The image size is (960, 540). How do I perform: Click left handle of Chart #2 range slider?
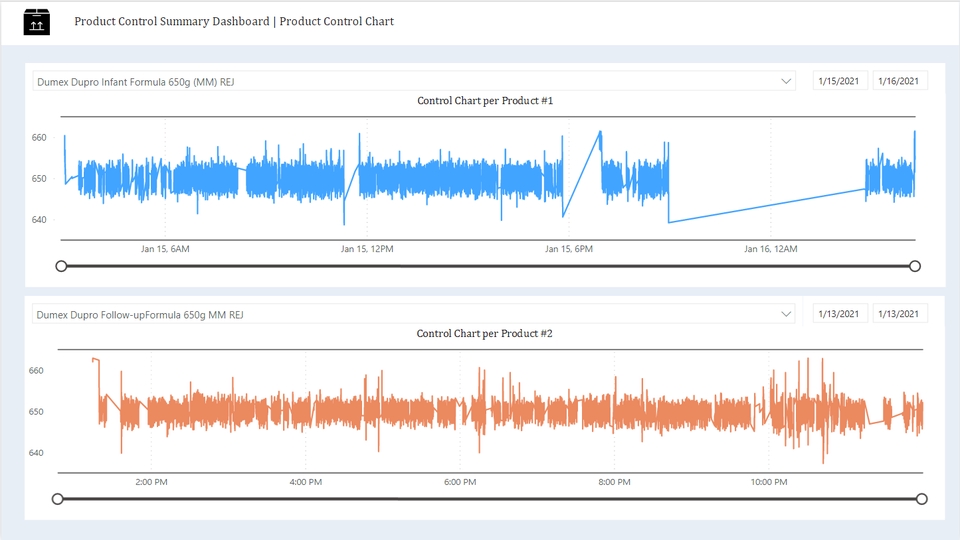[x=58, y=499]
